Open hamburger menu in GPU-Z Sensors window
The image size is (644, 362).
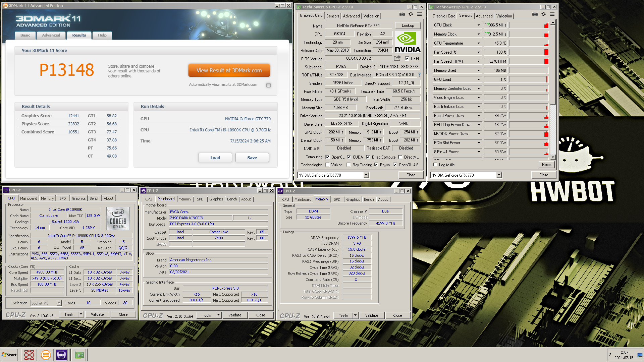tap(552, 14)
